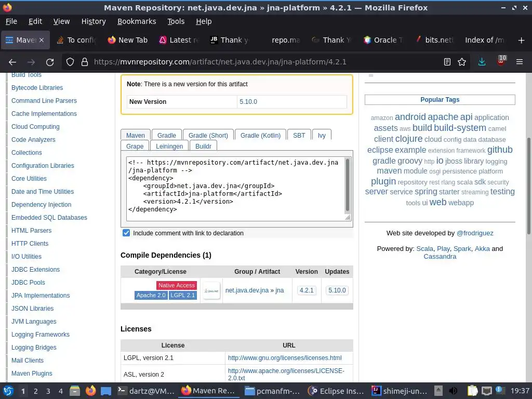Click the jna artifact logo thumbnail
532x399 pixels.
click(211, 290)
